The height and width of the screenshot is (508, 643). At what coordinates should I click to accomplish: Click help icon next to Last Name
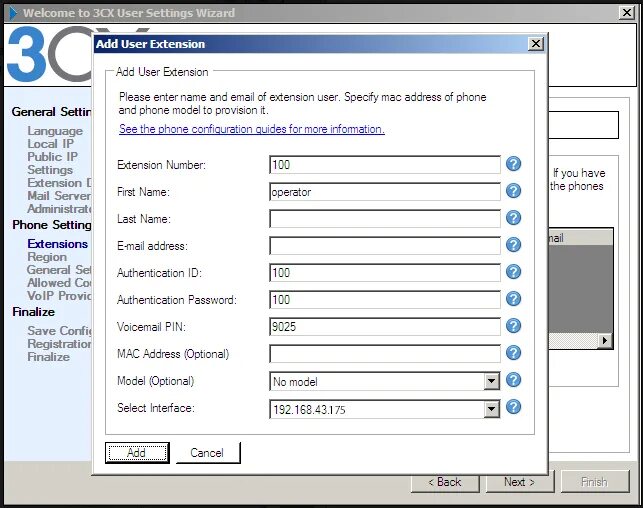tap(513, 218)
